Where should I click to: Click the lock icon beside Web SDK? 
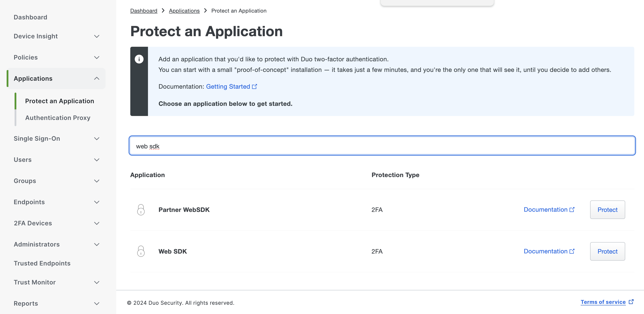(141, 251)
